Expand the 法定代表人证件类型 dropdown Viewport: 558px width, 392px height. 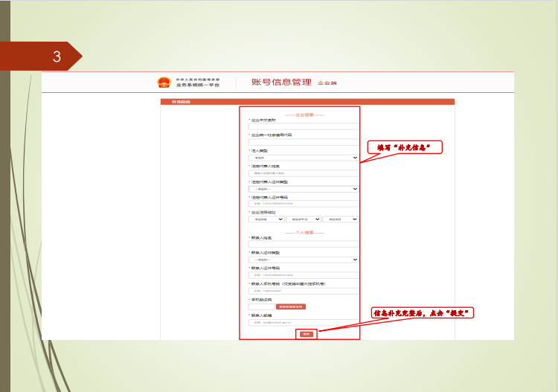(303, 189)
